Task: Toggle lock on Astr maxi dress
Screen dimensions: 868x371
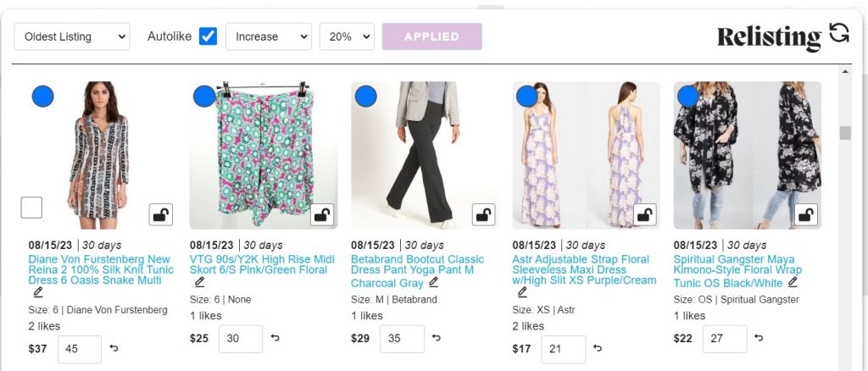Action: pos(644,214)
